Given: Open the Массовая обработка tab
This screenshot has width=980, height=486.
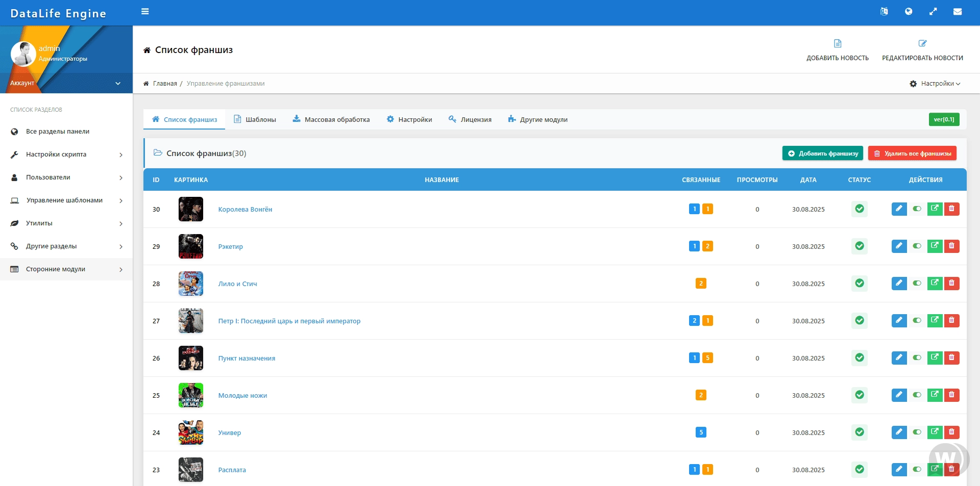Looking at the screenshot, I should (331, 120).
